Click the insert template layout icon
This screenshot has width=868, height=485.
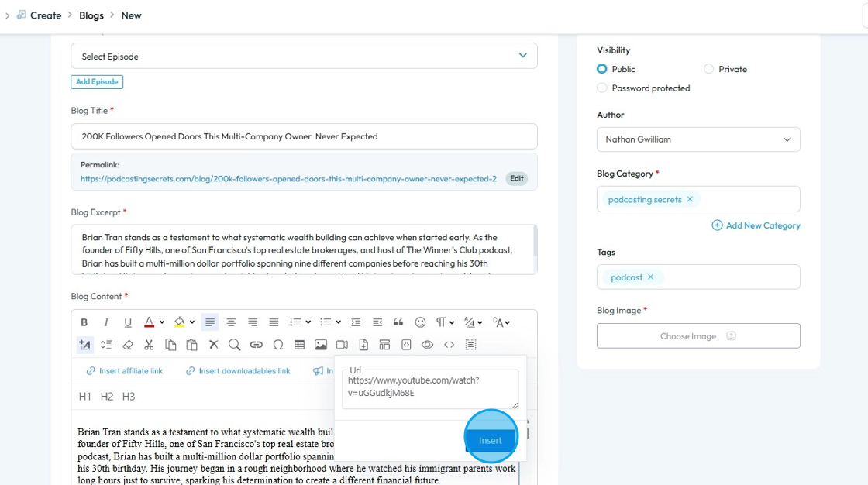point(384,345)
